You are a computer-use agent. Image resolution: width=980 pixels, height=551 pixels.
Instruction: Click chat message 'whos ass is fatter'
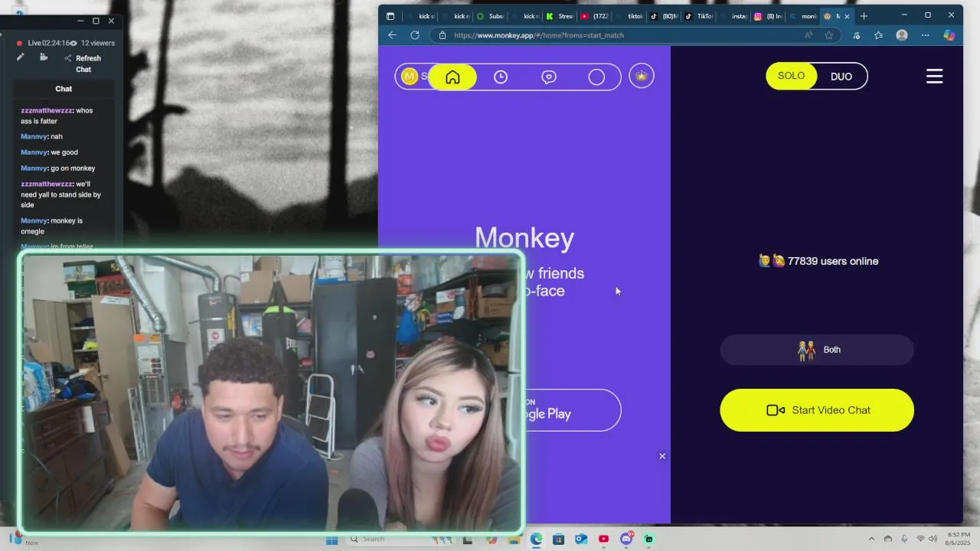[x=57, y=116]
